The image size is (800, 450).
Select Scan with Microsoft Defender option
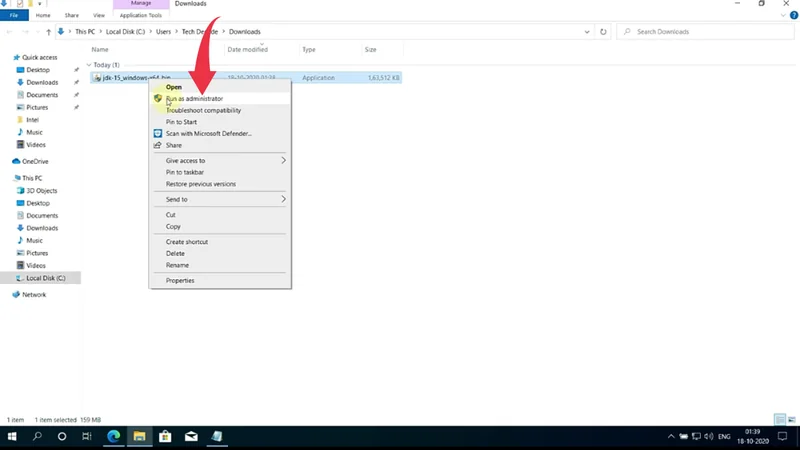(x=208, y=133)
